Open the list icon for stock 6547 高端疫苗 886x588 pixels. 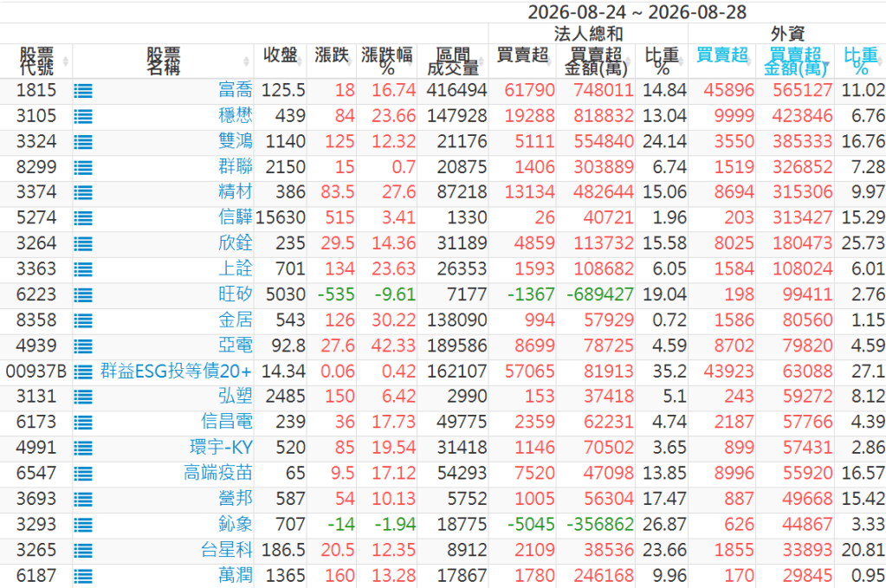pos(83,474)
